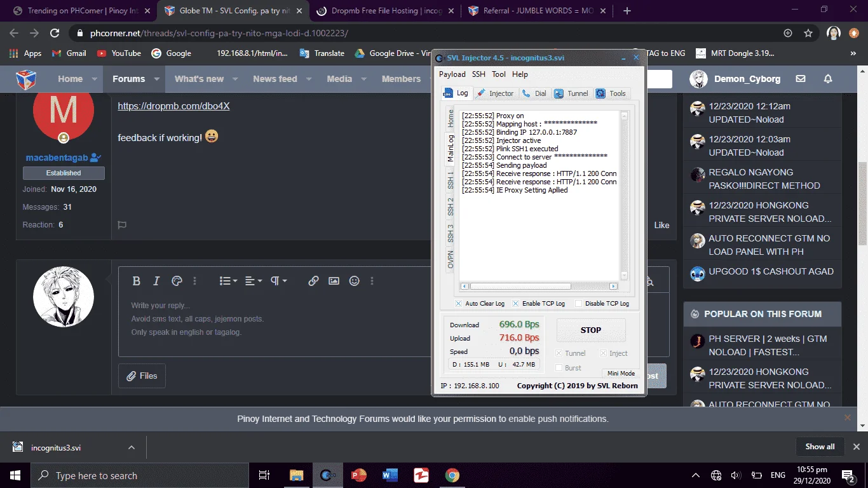Switch to the Dial tab
Viewport: 868px width, 488px height.
534,93
